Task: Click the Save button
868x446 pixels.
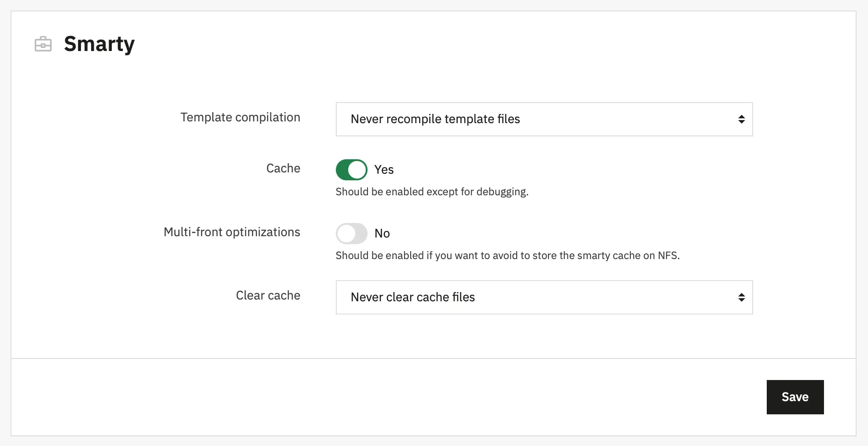Action: click(795, 397)
